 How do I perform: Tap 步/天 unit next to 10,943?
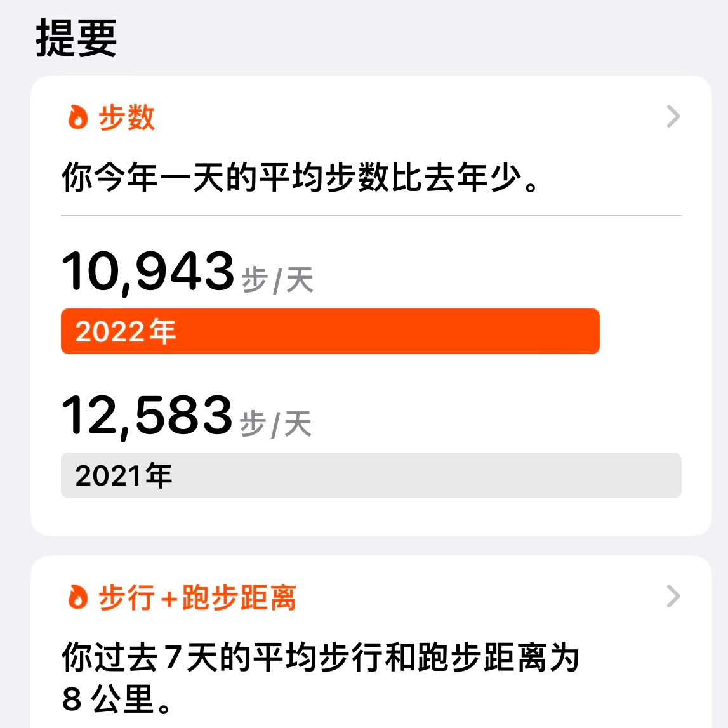pyautogui.click(x=277, y=280)
